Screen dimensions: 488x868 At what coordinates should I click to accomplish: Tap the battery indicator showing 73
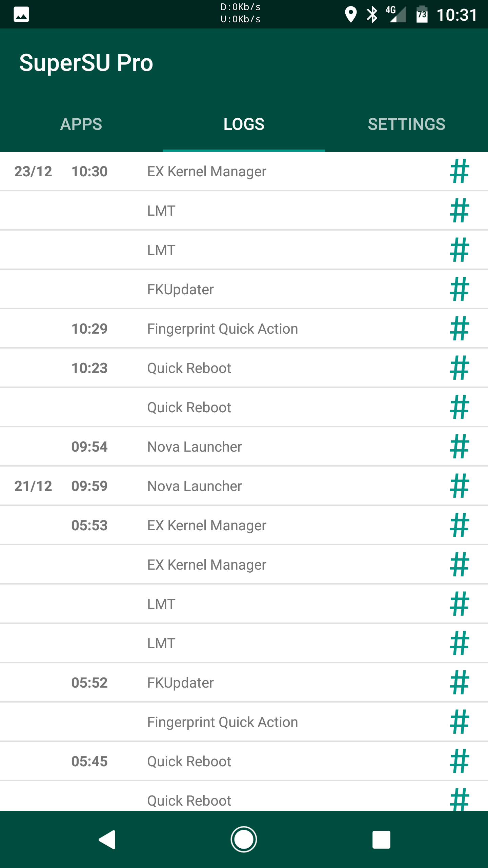tap(422, 15)
